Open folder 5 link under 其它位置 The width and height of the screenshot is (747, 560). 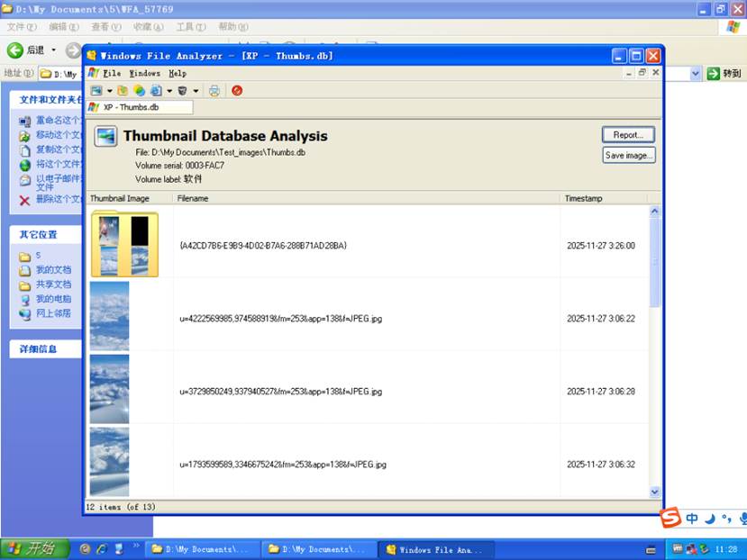38,255
